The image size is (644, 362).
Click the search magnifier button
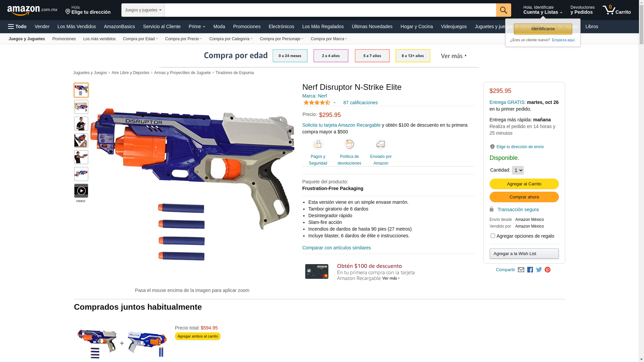click(x=503, y=10)
